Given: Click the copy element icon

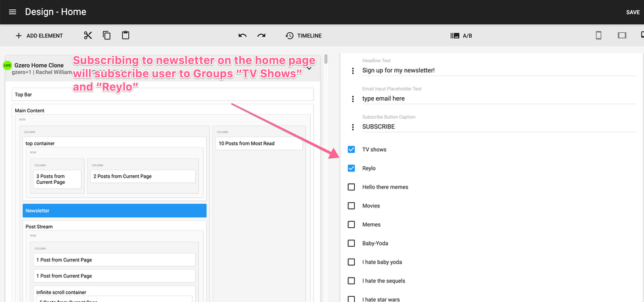Looking at the screenshot, I should [106, 35].
